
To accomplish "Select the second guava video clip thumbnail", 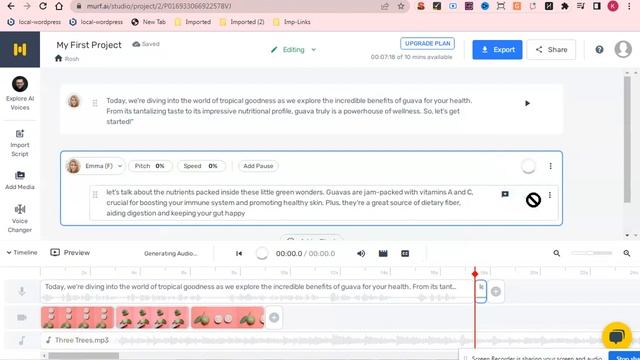I will click(x=152, y=317).
